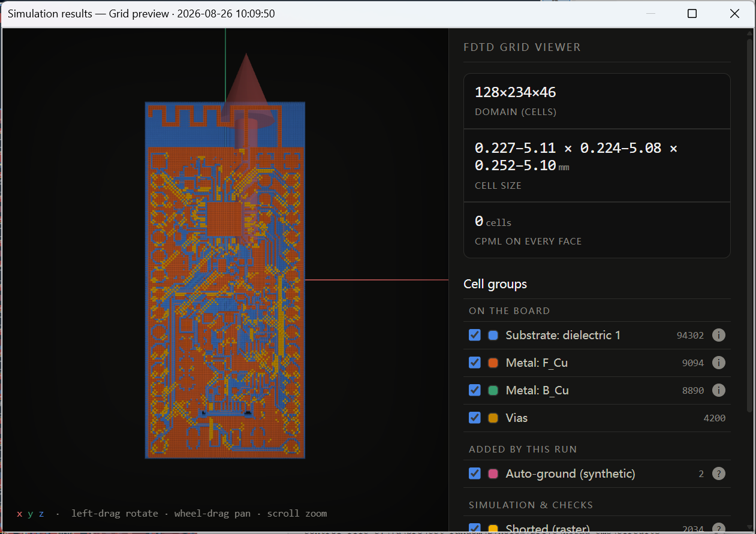
Task: Open info icon for Metal: B_Cu
Action: point(718,390)
